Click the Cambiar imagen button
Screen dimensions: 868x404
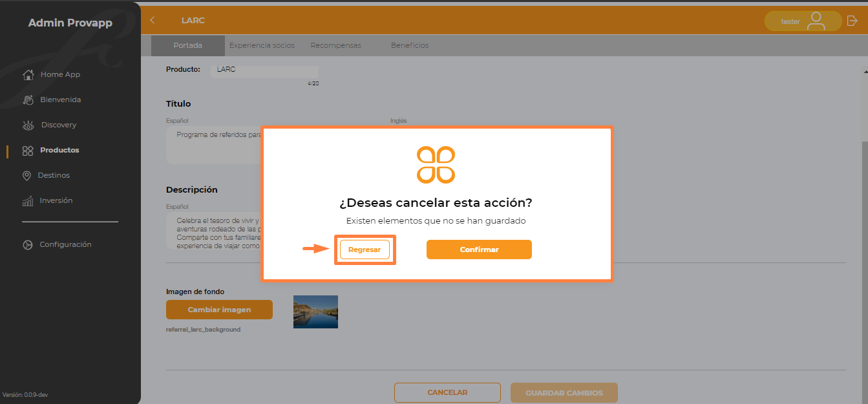(219, 310)
